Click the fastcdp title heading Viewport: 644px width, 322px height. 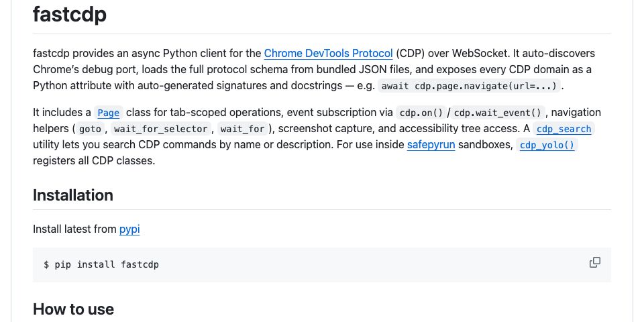pyautogui.click(x=70, y=14)
